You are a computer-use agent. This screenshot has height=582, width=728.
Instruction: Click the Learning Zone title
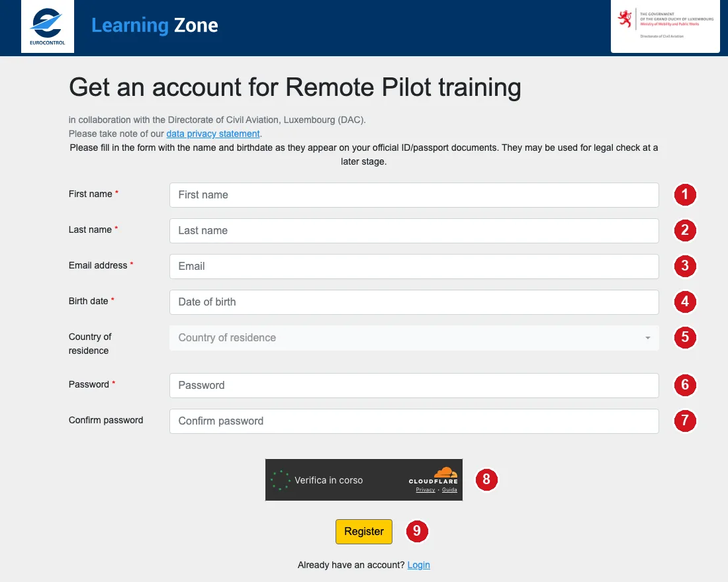click(155, 25)
